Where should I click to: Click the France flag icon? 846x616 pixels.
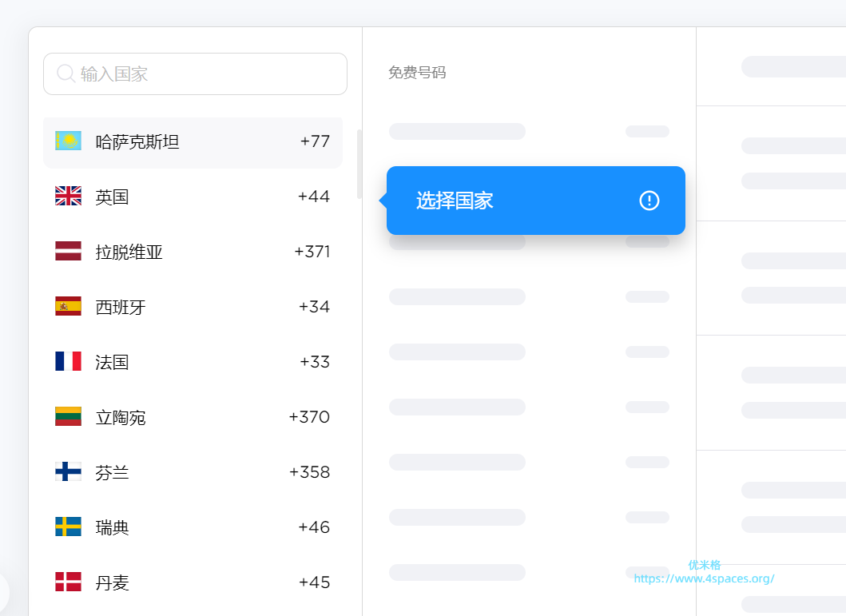click(68, 362)
